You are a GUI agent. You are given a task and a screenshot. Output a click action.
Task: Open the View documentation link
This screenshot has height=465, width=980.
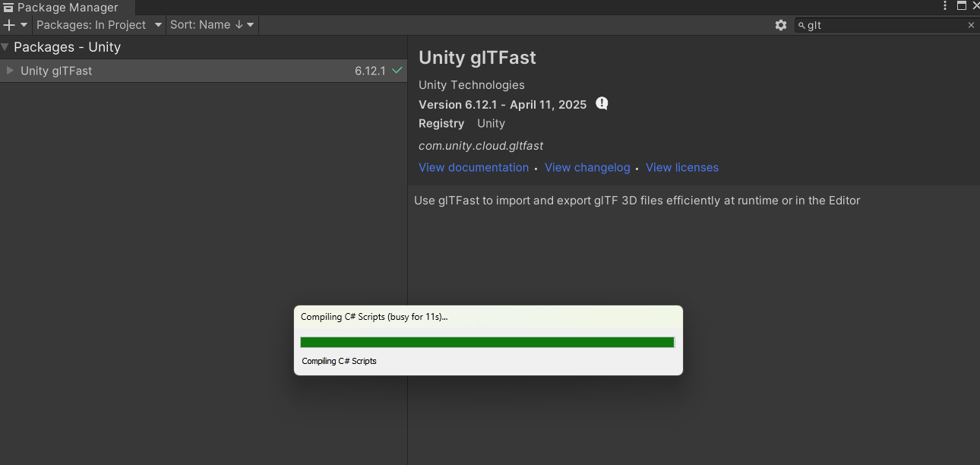click(473, 167)
